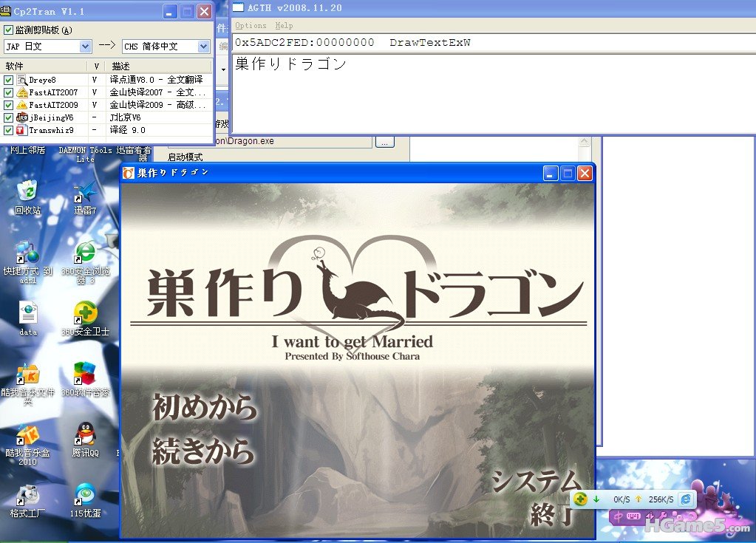Uncheck the Dreye8 translator checkbox
The width and height of the screenshot is (756, 543).
click(x=9, y=80)
